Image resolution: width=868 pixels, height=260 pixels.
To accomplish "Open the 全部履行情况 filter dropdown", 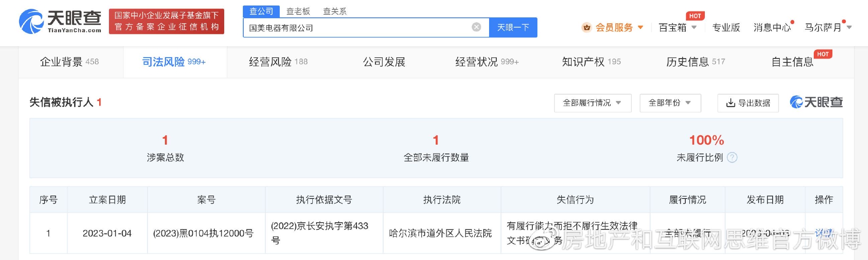I will (x=593, y=103).
